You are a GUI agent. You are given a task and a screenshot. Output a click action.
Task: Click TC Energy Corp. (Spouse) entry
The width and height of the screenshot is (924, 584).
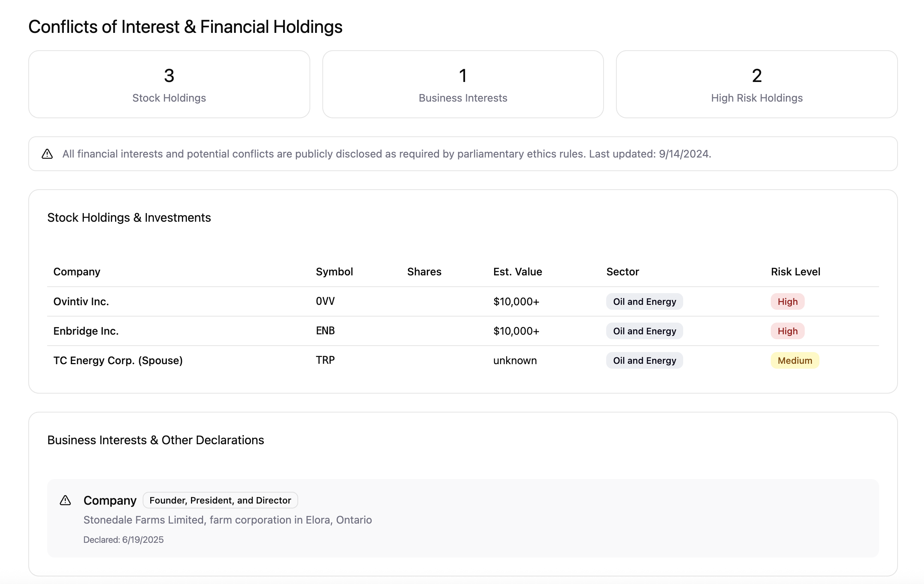point(118,360)
